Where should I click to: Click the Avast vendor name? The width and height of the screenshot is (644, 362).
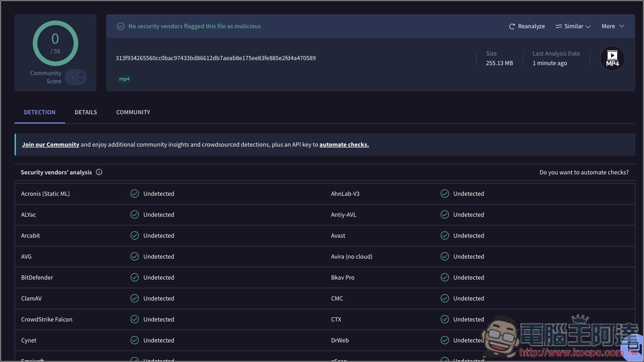(338, 235)
